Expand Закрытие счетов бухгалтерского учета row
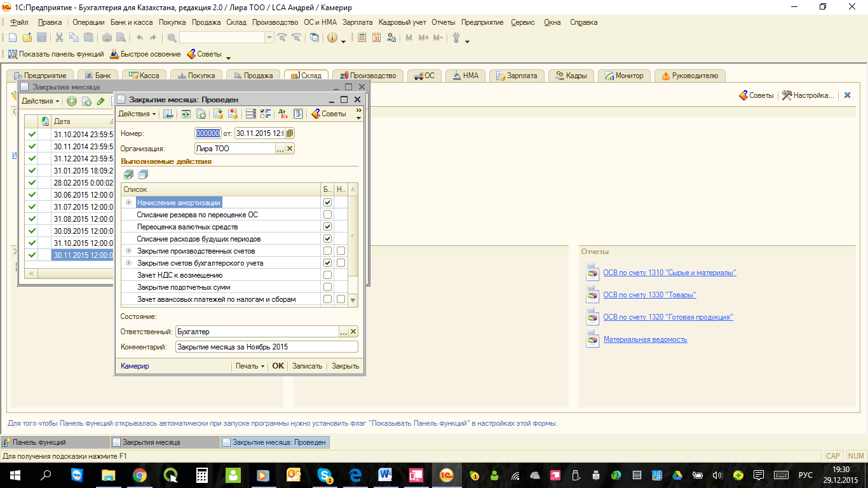Image resolution: width=868 pixels, height=488 pixels. [x=129, y=263]
